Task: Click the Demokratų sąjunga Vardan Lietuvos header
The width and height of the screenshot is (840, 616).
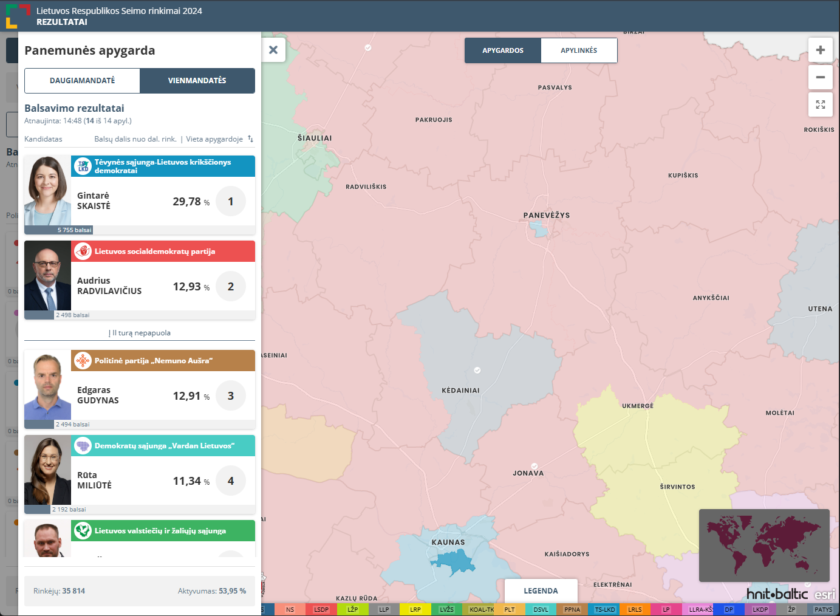Action: click(x=163, y=446)
